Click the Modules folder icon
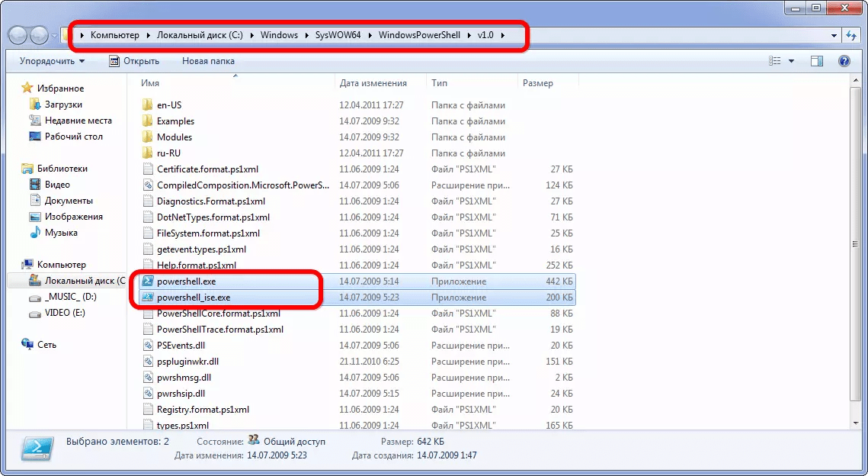This screenshot has height=476, width=868. point(147,137)
